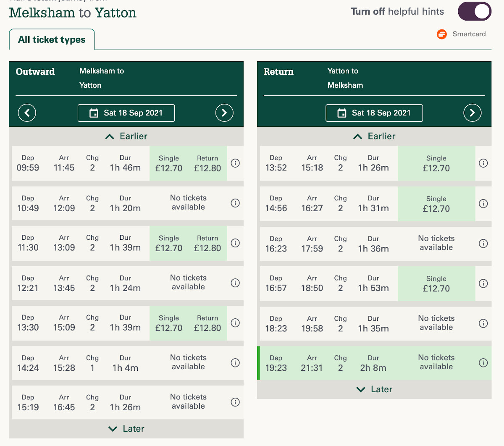Click the orange Smartcard icon

pyautogui.click(x=441, y=34)
